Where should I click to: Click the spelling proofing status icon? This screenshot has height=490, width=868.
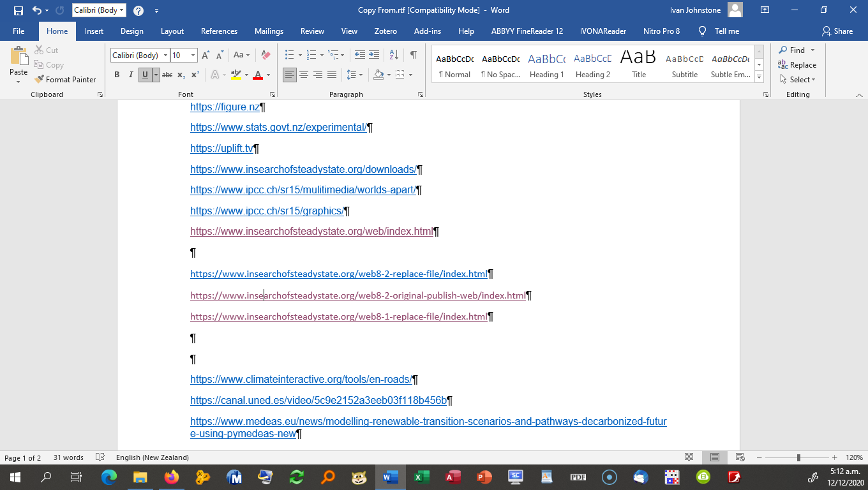point(100,457)
